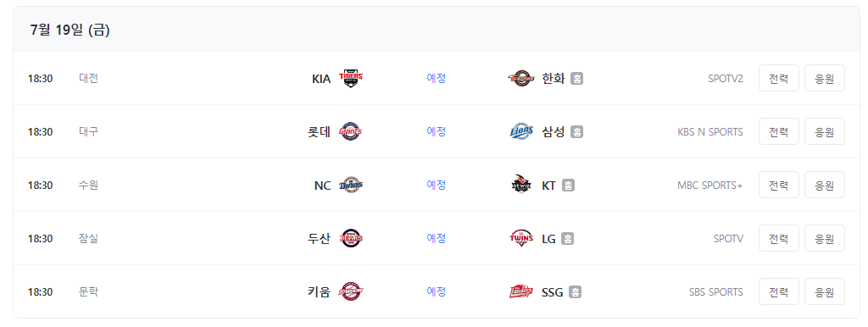The width and height of the screenshot is (868, 327).
Task: Click the KT Wiz team logo
Action: click(521, 186)
